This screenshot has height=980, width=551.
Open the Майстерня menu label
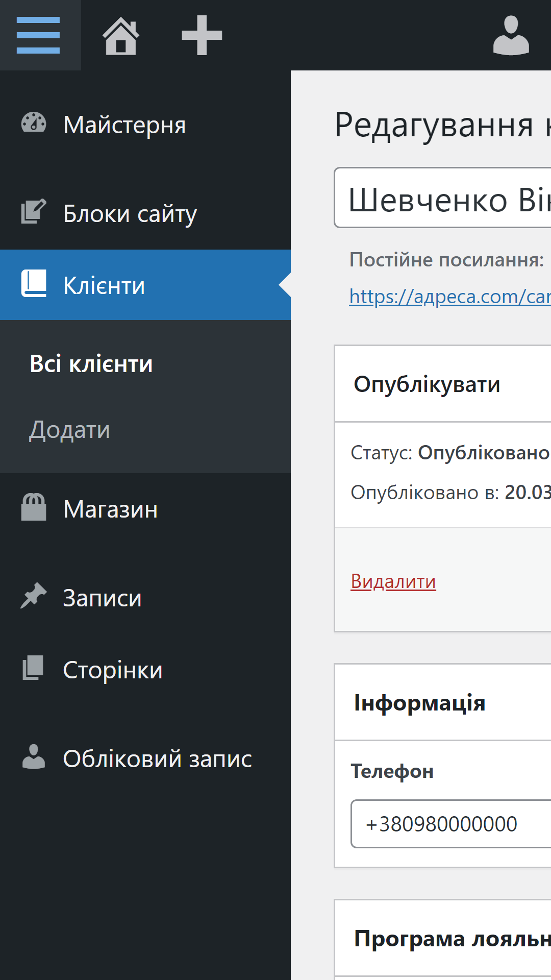pyautogui.click(x=124, y=125)
